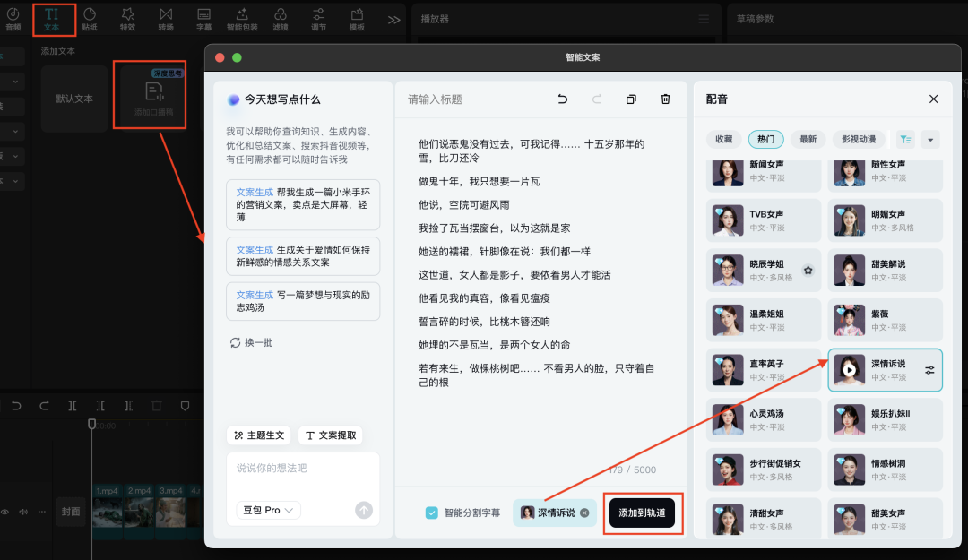Undo the script edit with the undo arrow
Viewport: 968px width, 560px height.
coord(562,99)
